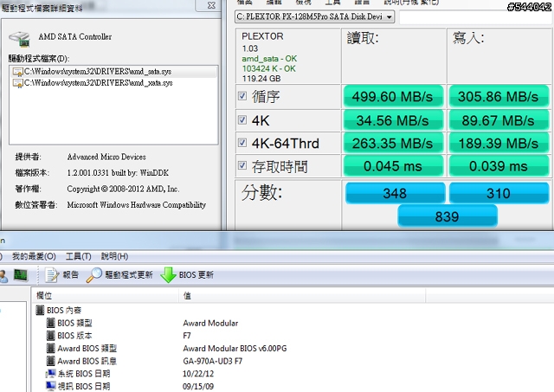Click the value GA-970A-UD3 F7
The width and height of the screenshot is (554, 392).
(213, 361)
